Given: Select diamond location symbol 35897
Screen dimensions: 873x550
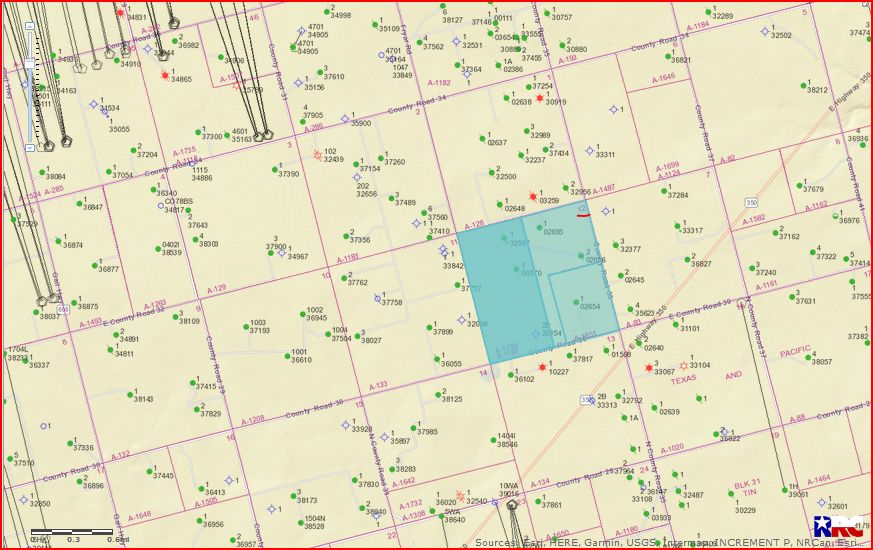Looking at the screenshot, I should coord(384,437).
